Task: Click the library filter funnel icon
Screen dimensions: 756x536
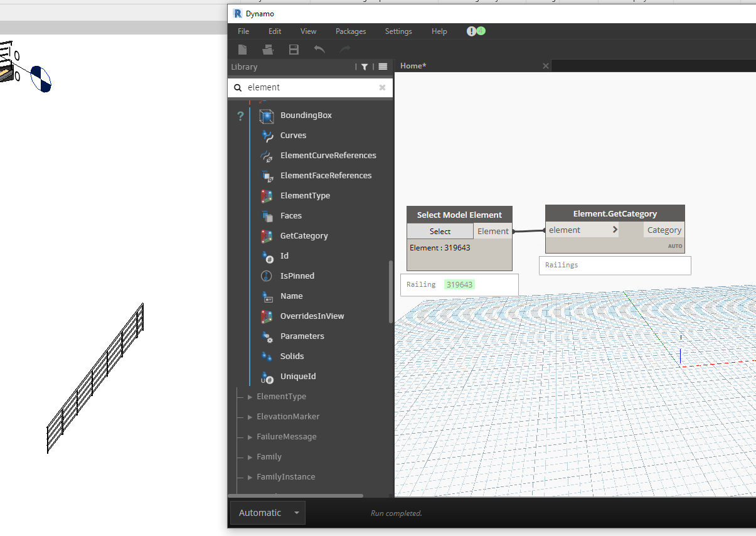Action: [x=364, y=67]
